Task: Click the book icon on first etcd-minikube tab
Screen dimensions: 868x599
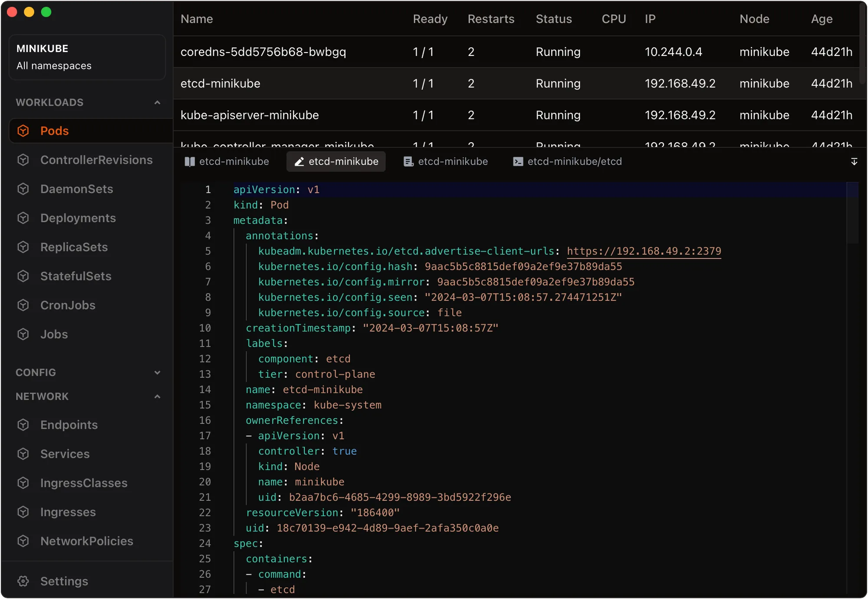Action: pos(190,162)
